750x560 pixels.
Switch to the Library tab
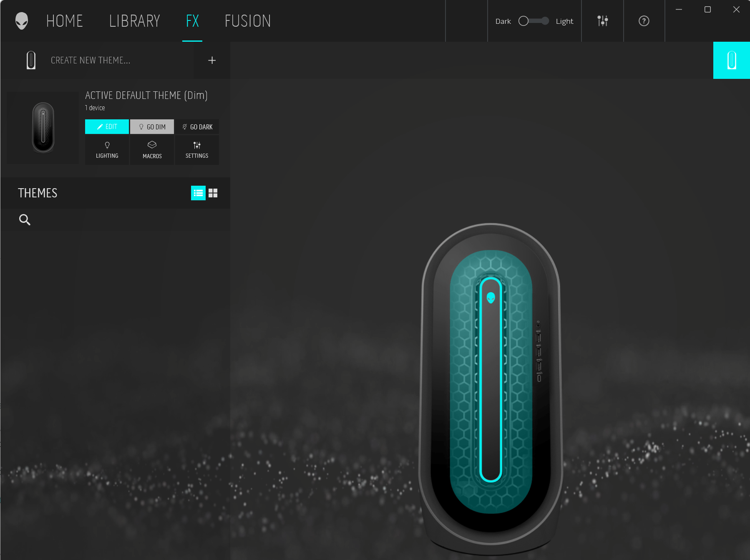[x=134, y=21]
